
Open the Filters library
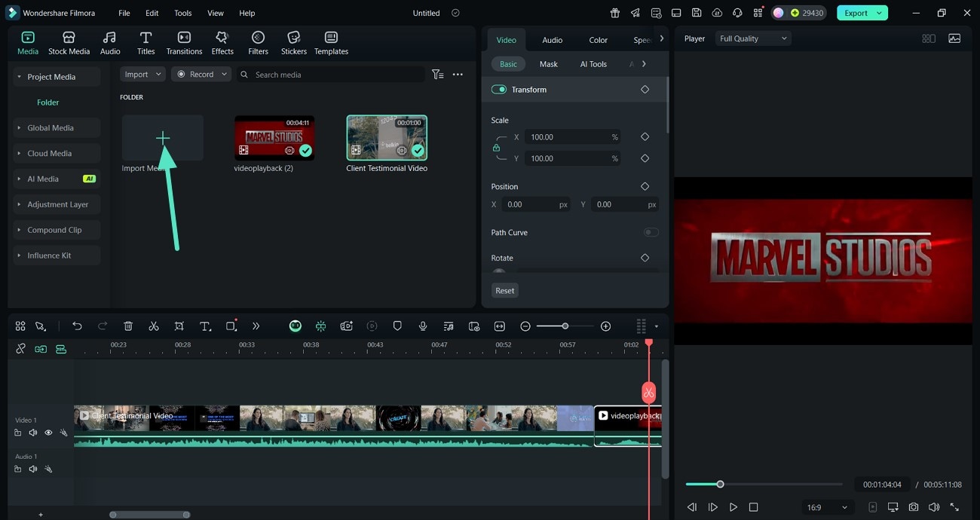click(258, 43)
